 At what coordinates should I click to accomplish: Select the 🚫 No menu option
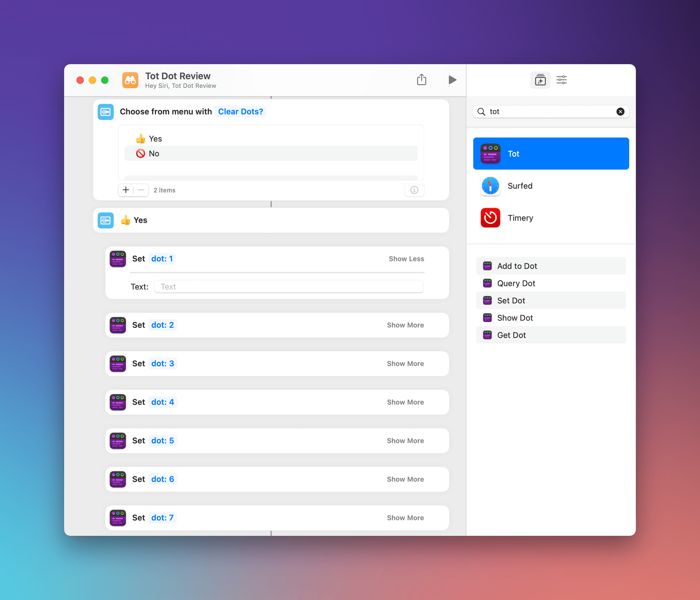(x=272, y=154)
